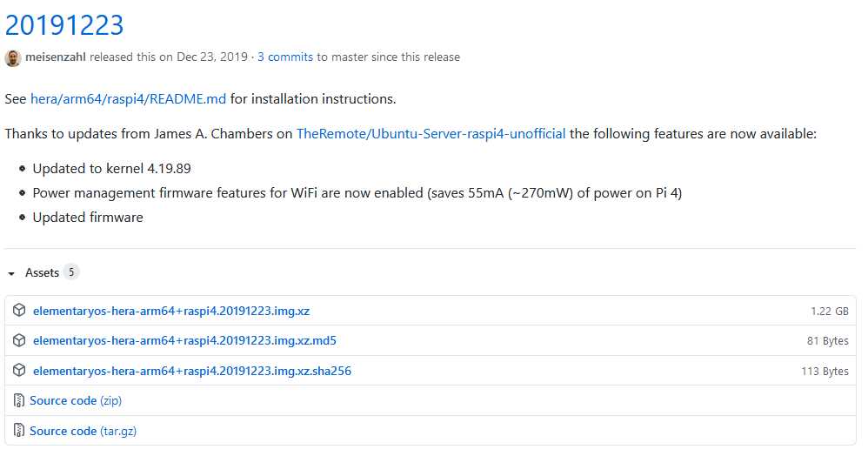Open the hera/arm64/raspi4/README.md link
868x456 pixels.
tap(128, 99)
